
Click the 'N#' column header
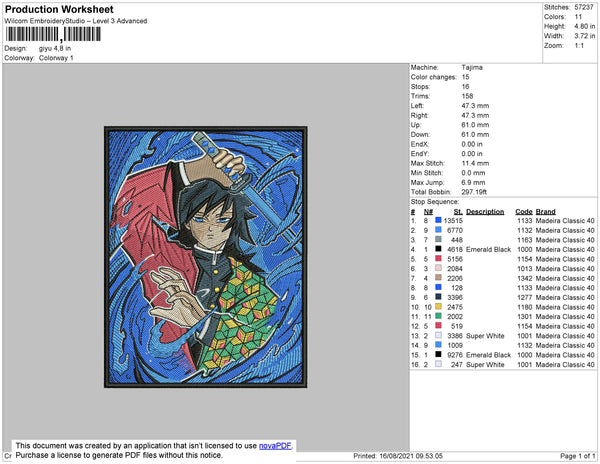tap(428, 212)
